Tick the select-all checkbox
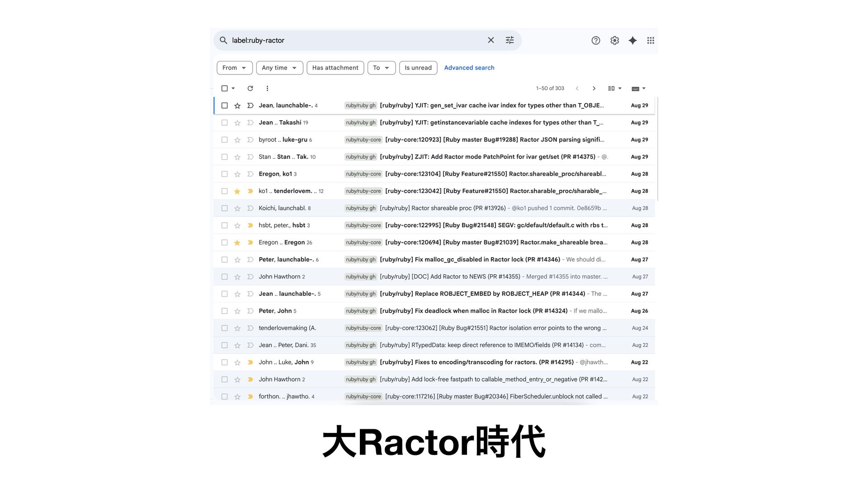Image resolution: width=868 pixels, height=488 pixels. [224, 88]
